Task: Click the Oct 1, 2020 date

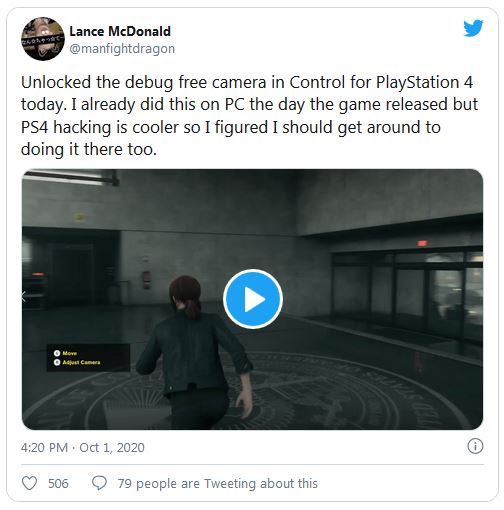Action: (x=112, y=447)
